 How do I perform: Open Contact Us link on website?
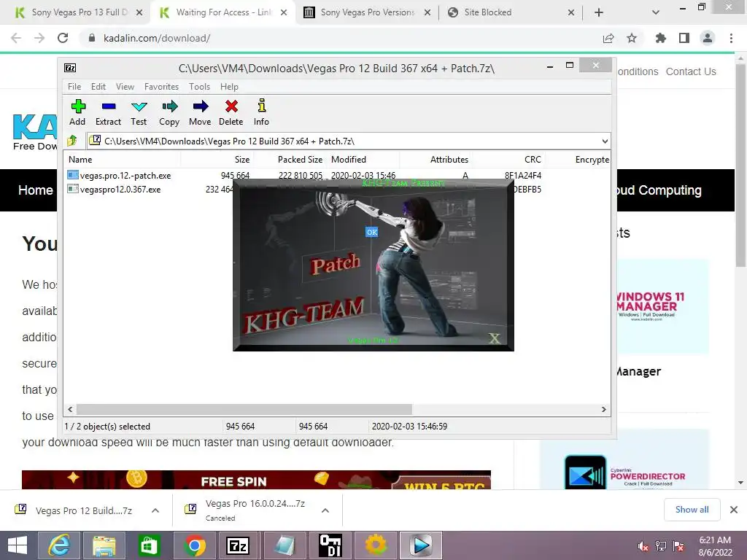691,71
